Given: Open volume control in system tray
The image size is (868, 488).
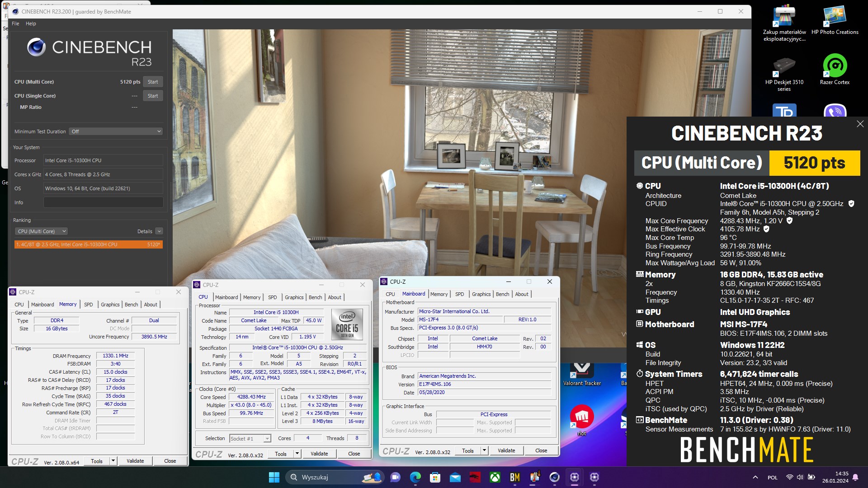Looking at the screenshot, I should 800,477.
